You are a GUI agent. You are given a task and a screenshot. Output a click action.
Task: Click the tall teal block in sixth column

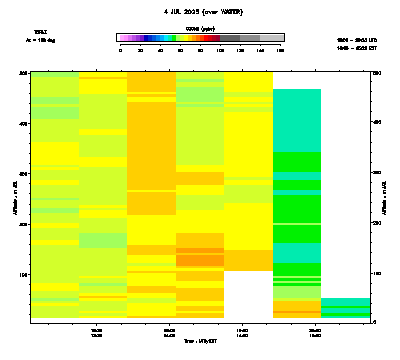click(297, 121)
